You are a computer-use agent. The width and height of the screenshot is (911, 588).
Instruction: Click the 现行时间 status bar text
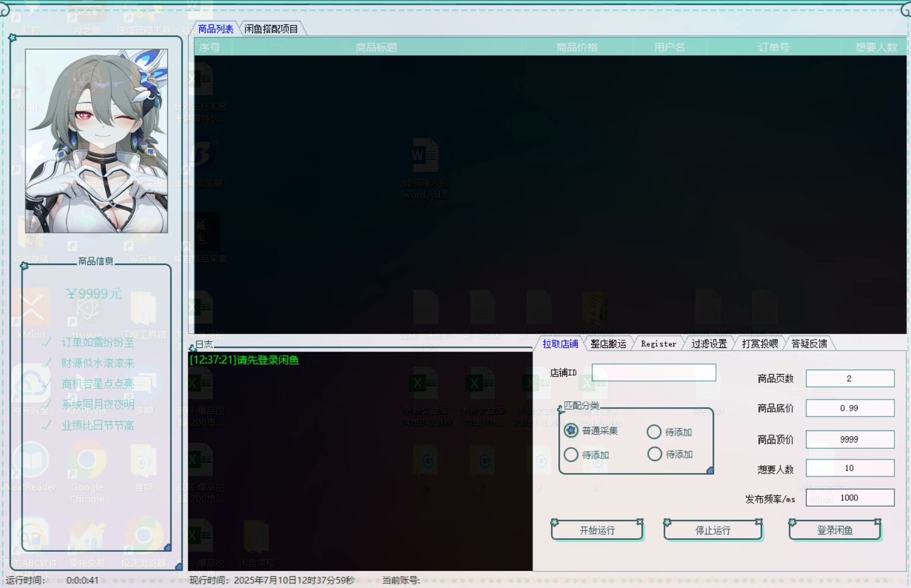pos(272,580)
